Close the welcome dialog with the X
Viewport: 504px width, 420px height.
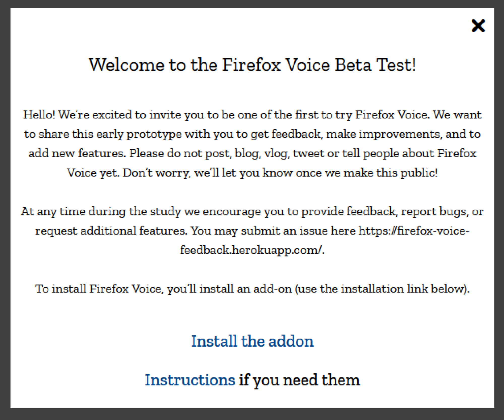pyautogui.click(x=478, y=26)
